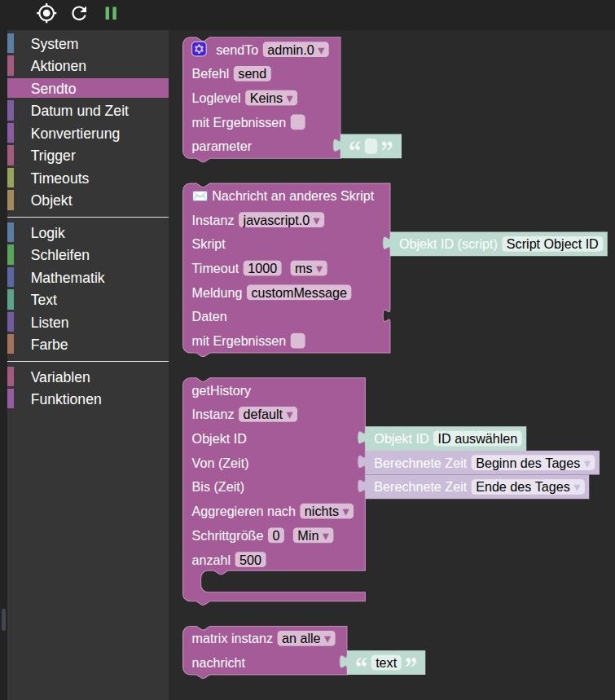The width and height of the screenshot is (615, 700).
Task: Open the Schrittgröße 'Min' unit dropdown
Action: pyautogui.click(x=313, y=535)
